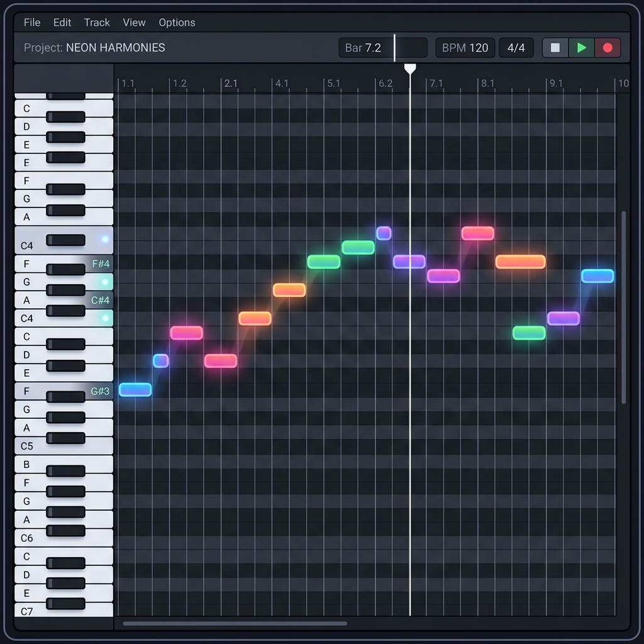Click the horizontal scrollbar at the bottom
Image resolution: width=644 pixels, height=644 pixels.
235,624
